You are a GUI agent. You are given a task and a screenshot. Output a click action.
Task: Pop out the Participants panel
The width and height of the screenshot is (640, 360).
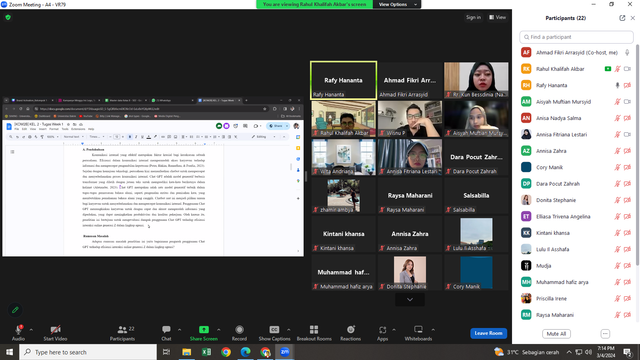click(622, 18)
